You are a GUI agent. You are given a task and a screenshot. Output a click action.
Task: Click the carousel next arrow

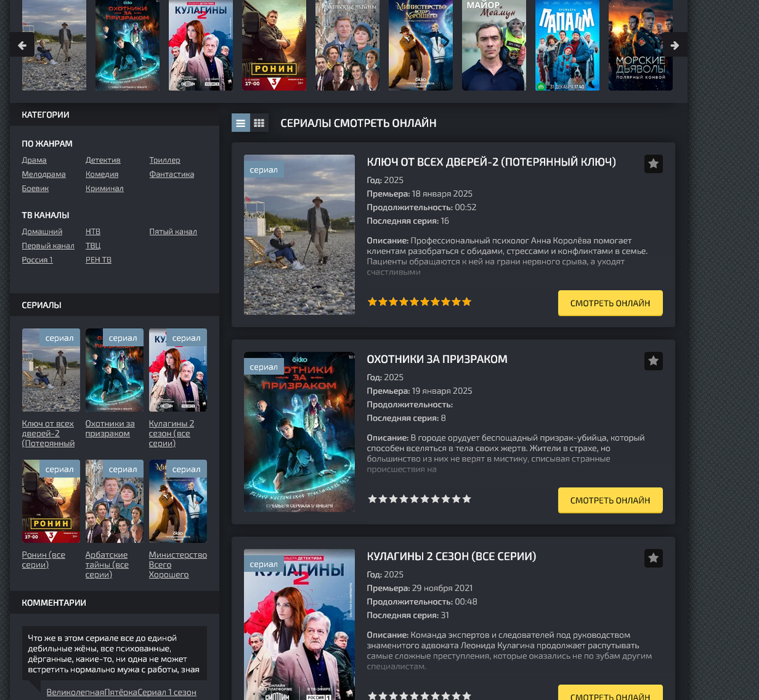[x=675, y=46]
